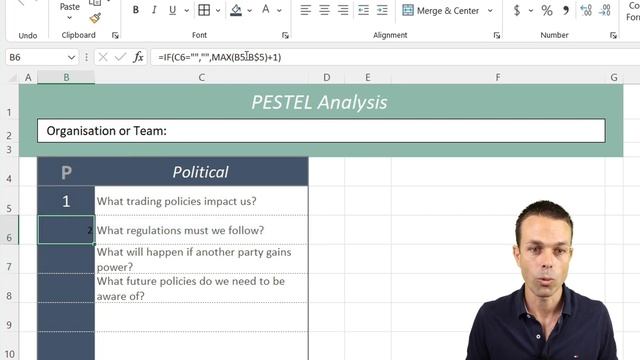
Task: Click Organisation or Team input box
Action: click(x=321, y=131)
